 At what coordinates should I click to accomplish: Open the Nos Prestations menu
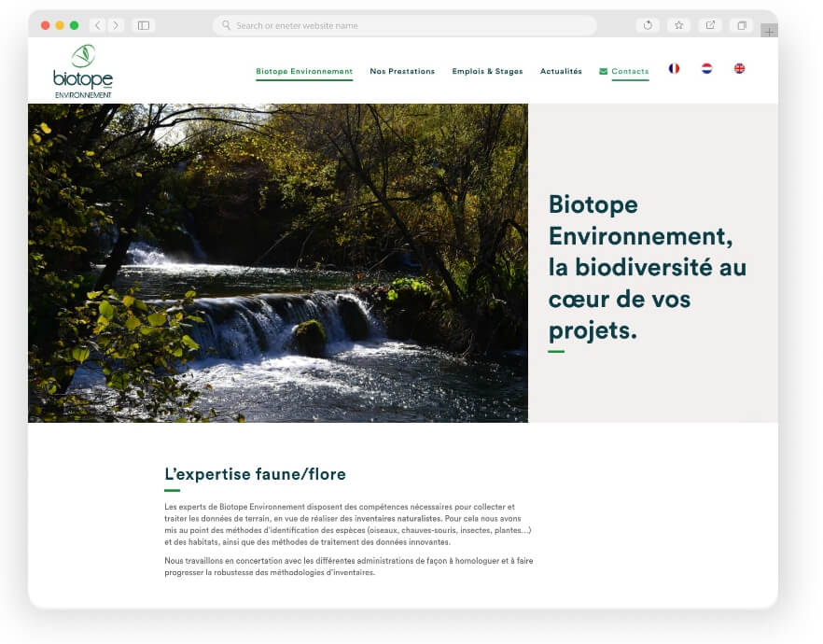(402, 71)
